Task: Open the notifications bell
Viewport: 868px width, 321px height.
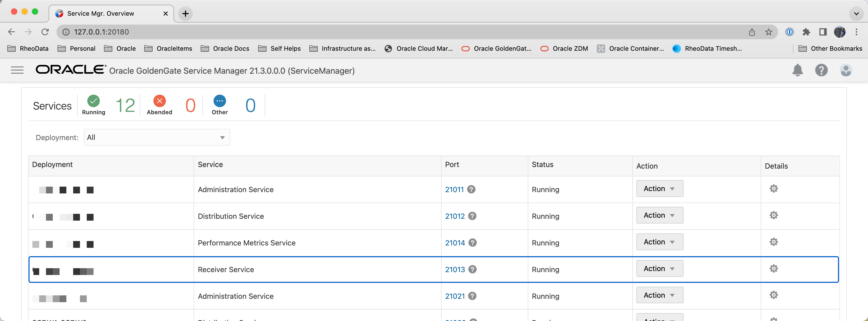Action: (797, 70)
